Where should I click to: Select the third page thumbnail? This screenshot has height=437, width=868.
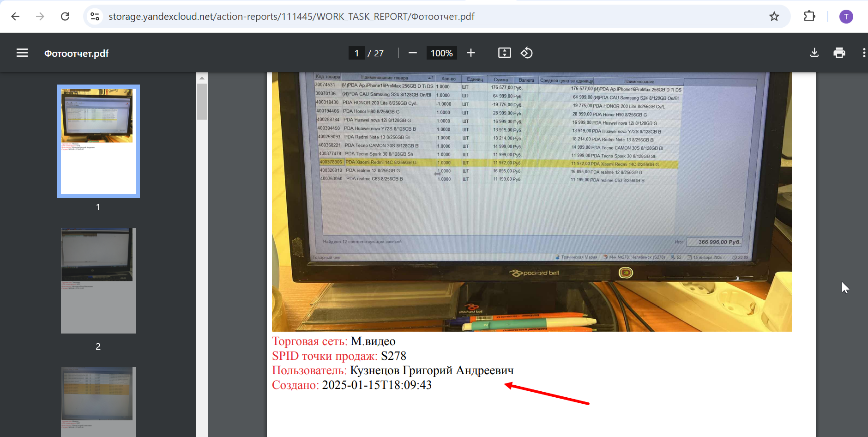pos(98,402)
